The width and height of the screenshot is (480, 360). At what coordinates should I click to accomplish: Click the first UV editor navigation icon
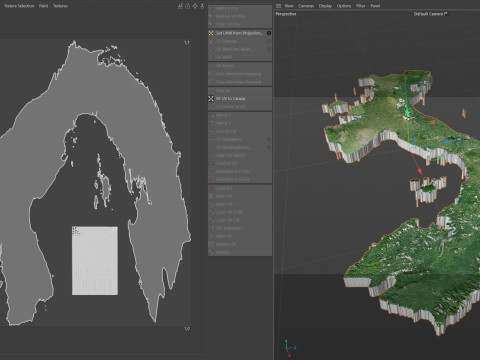click(x=180, y=6)
